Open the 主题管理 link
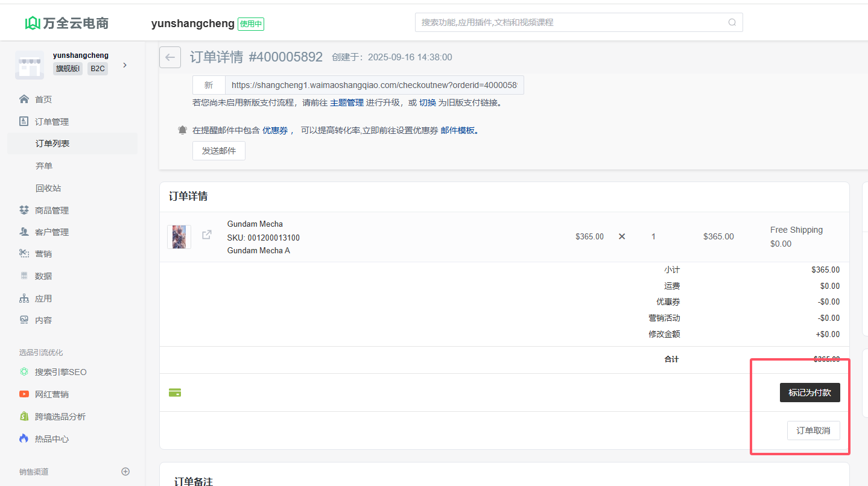Image resolution: width=868 pixels, height=486 pixels. [347, 103]
